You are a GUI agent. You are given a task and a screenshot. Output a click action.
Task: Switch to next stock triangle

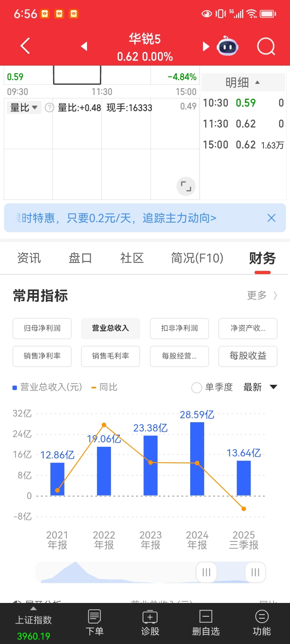pyautogui.click(x=206, y=46)
